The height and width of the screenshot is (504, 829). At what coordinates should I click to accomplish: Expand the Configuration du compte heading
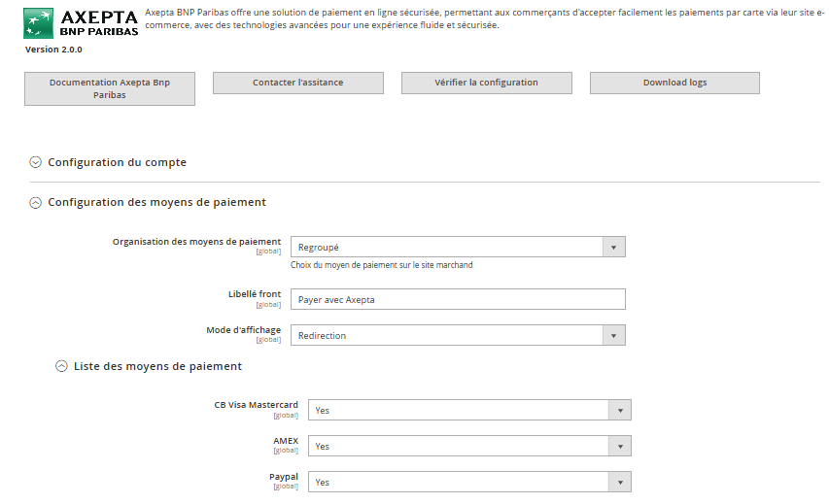click(x=117, y=163)
